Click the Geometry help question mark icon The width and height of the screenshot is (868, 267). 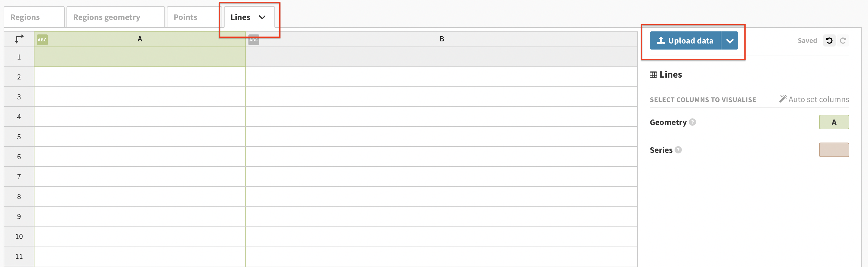(x=692, y=122)
